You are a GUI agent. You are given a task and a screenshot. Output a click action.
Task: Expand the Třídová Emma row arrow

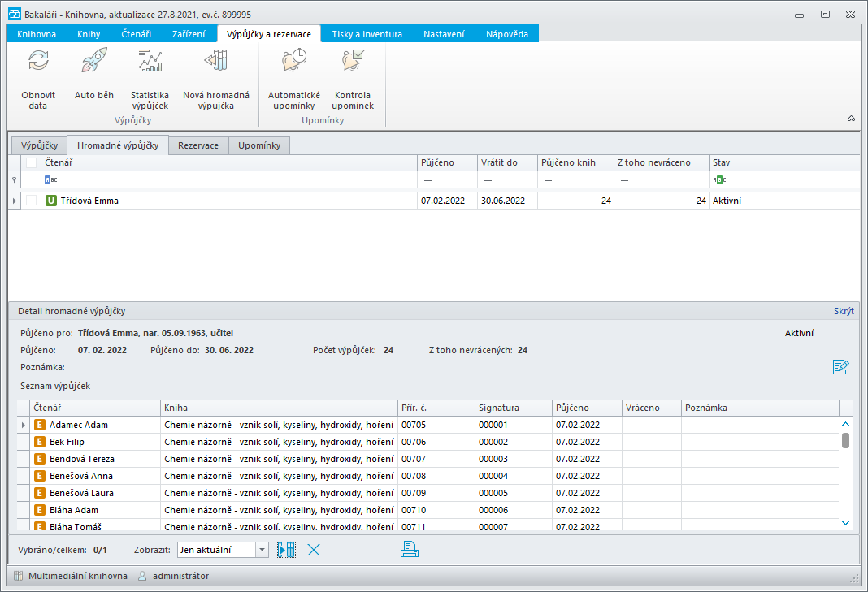pyautogui.click(x=15, y=201)
